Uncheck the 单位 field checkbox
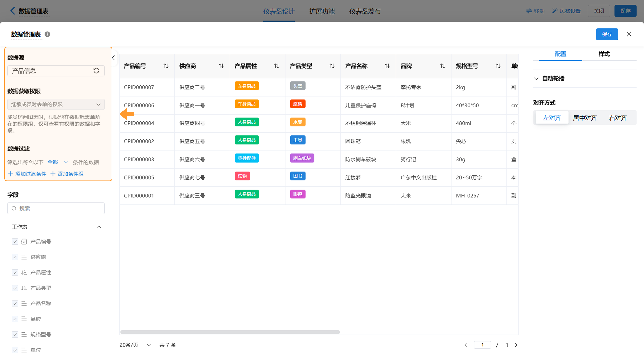Screen dimensions: 644x362 coord(15,350)
